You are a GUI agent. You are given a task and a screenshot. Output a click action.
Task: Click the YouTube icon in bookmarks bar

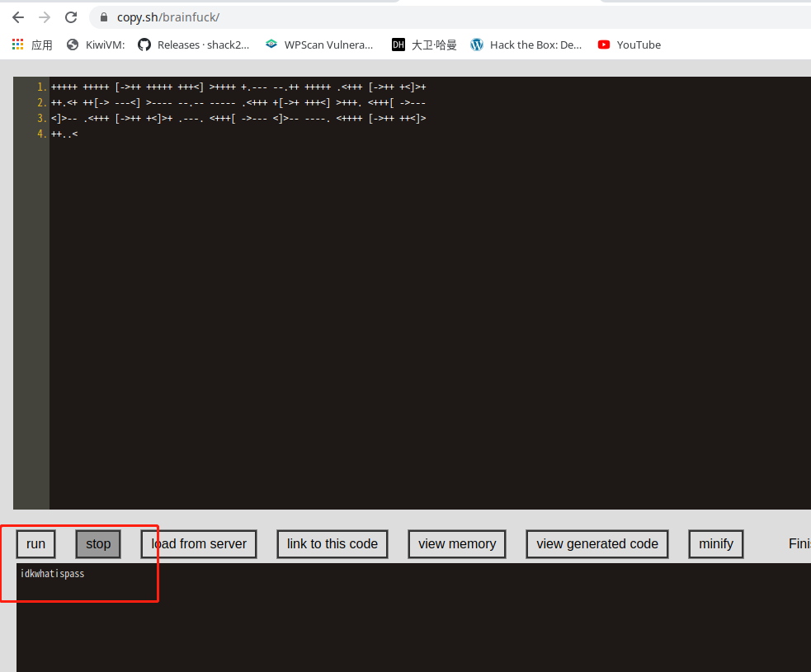604,45
